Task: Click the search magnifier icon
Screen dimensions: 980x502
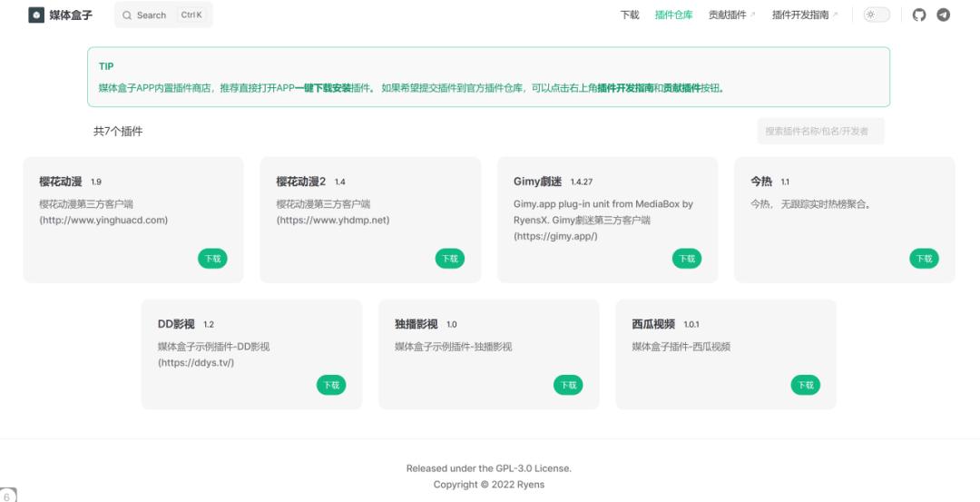Action: click(127, 15)
